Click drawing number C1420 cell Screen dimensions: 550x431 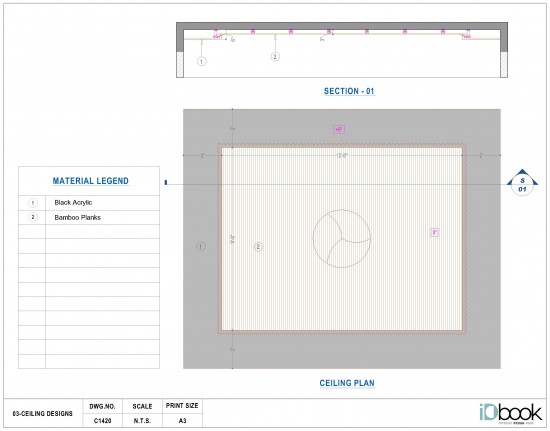tap(102, 420)
